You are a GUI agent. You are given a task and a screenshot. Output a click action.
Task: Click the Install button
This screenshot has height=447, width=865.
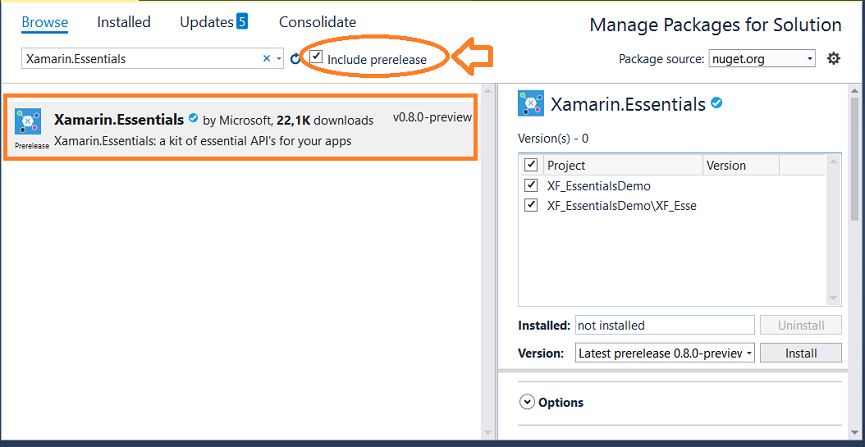(800, 353)
